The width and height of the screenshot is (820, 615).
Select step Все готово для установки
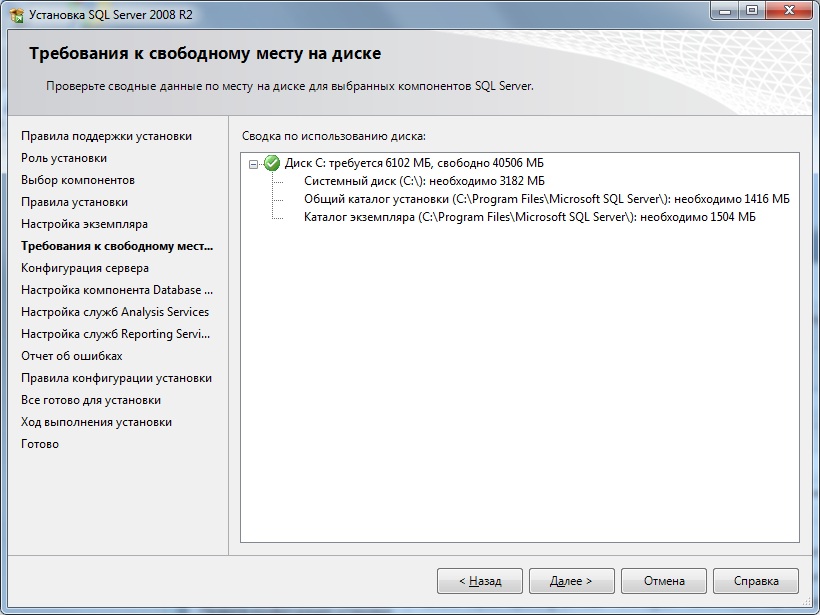tap(91, 400)
